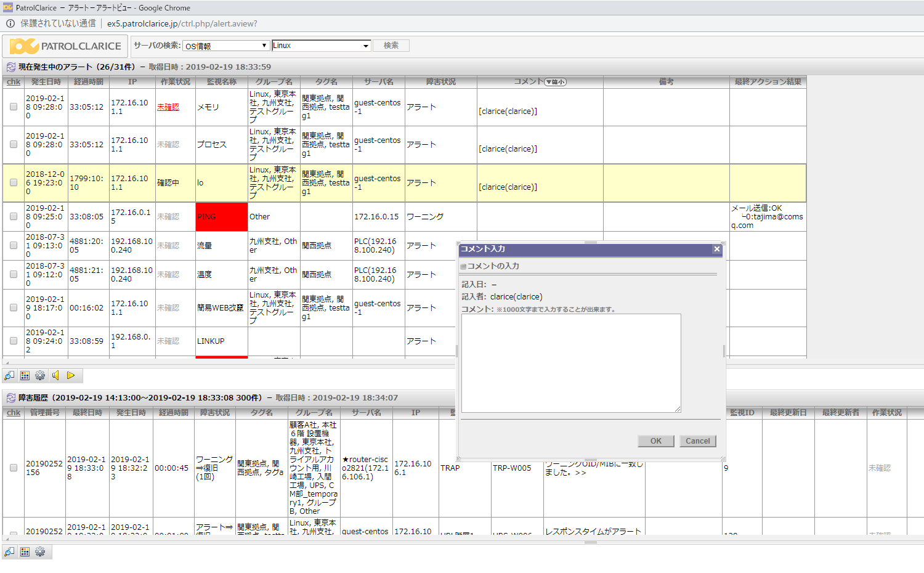
Task: Click the 最終更新日 column header
Action: tap(788, 413)
